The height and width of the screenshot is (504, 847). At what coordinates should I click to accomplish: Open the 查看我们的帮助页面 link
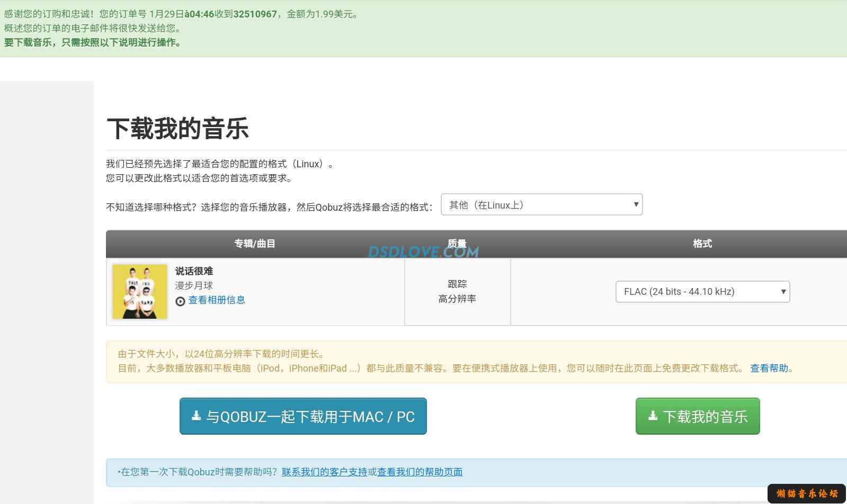(420, 472)
